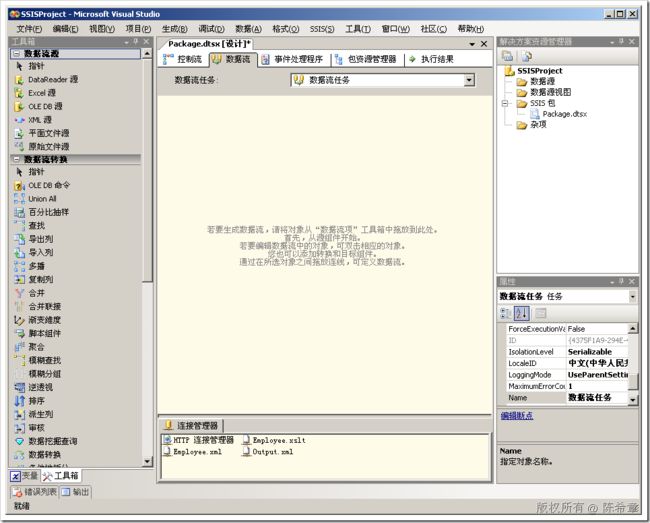The height and width of the screenshot is (523, 650).
Task: Choose the 数据转换 icon
Action: (x=19, y=455)
